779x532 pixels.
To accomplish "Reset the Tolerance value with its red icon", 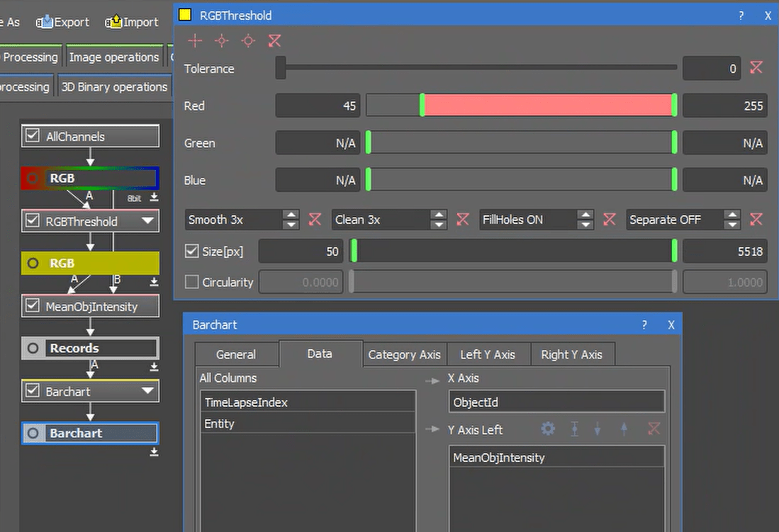I will 756,68.
